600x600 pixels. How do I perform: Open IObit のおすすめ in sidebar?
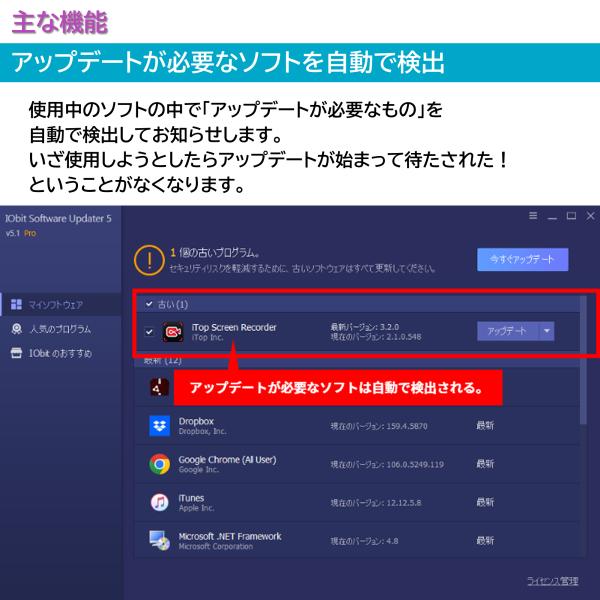click(58, 353)
